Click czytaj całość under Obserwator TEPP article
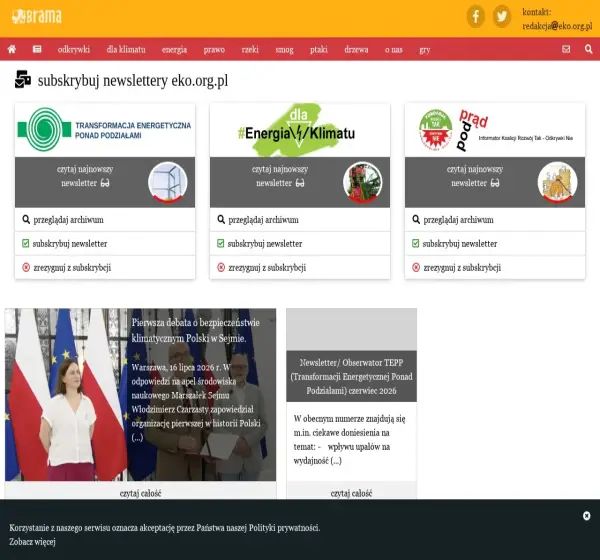Viewport: 600px width, 560px height. (x=351, y=493)
